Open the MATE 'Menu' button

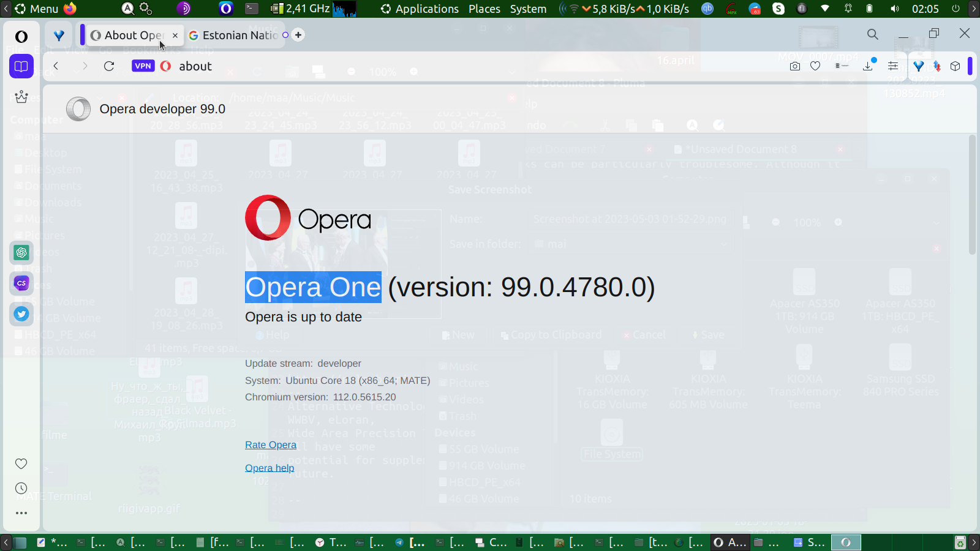(x=36, y=9)
